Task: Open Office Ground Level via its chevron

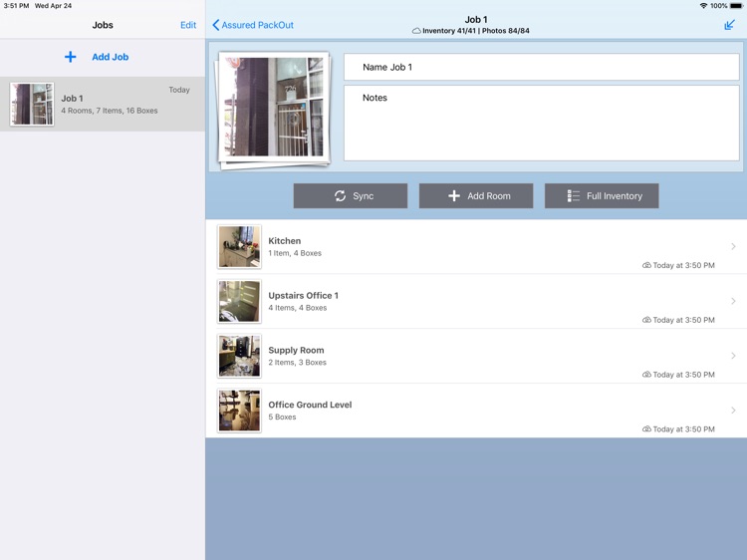Action: (x=733, y=411)
